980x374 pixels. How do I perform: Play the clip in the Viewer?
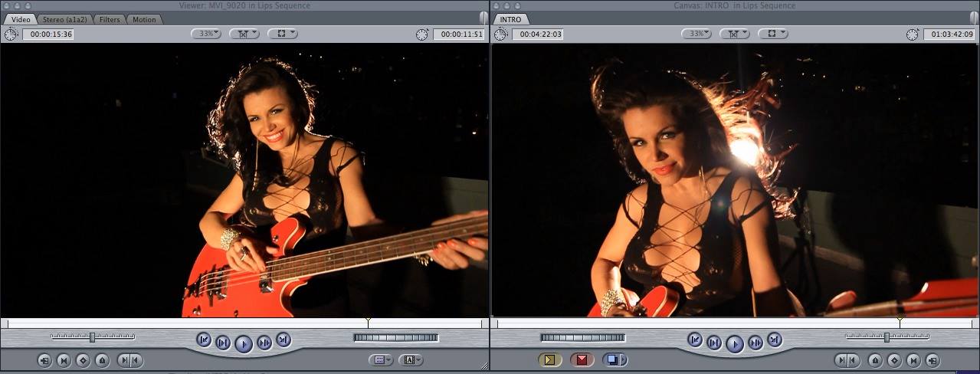pos(243,343)
